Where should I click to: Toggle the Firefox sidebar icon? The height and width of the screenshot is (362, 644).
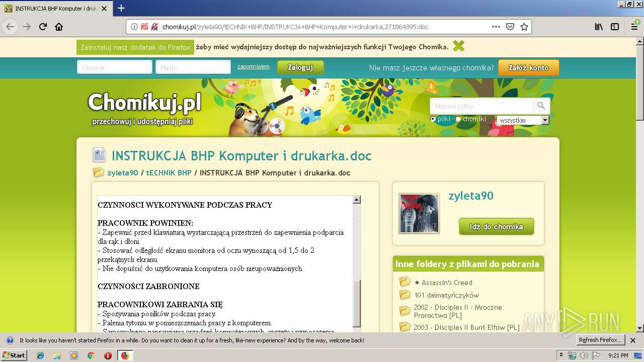coord(615,27)
